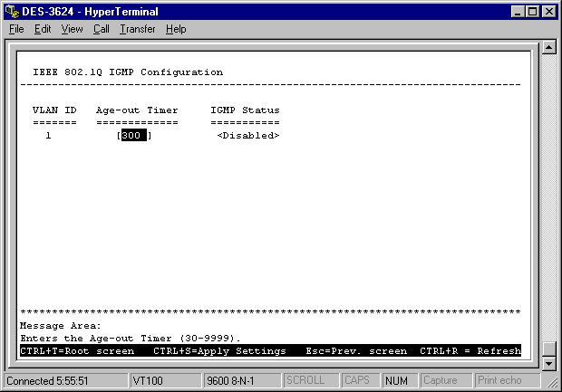The image size is (562, 392).
Task: Click the NUM indicator in status bar
Action: point(397,381)
